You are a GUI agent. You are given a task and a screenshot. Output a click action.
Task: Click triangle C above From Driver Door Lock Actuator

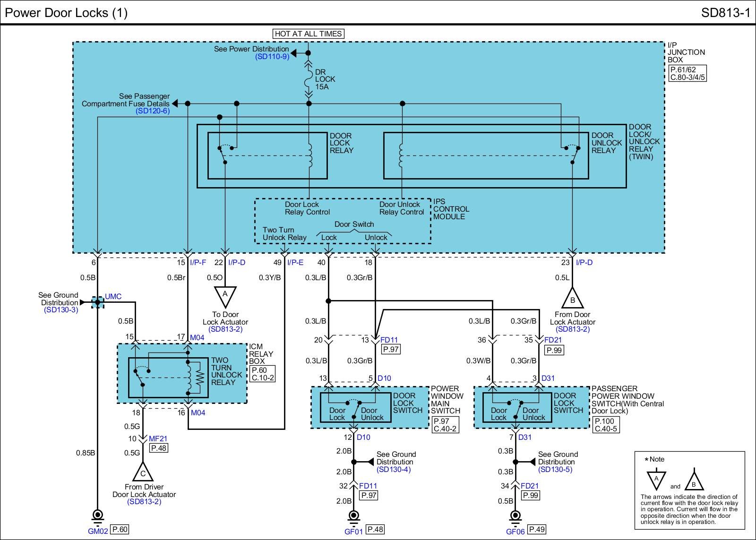143,471
